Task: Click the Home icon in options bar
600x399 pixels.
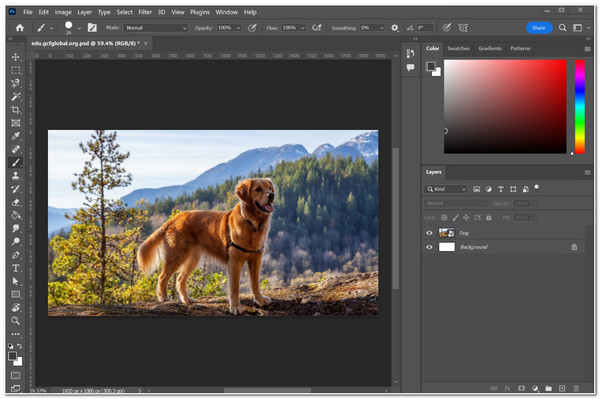Action: (x=20, y=28)
